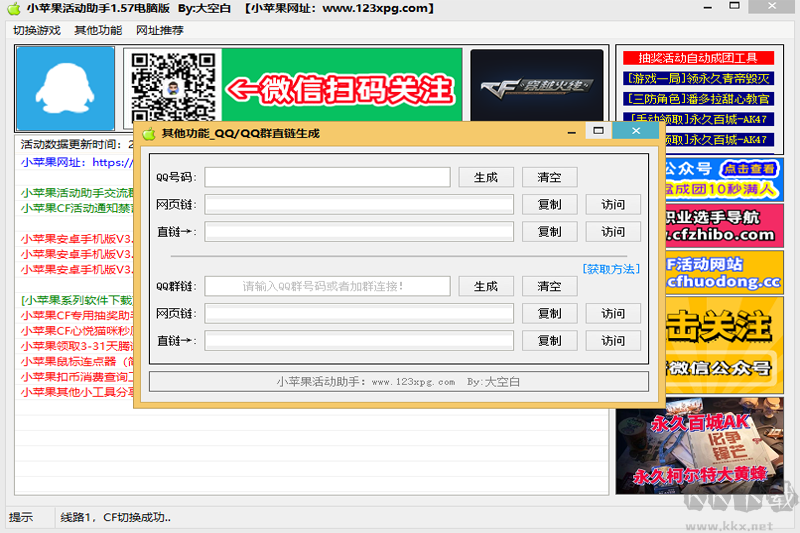Click 复制 for the QQ群 网页链 row
The width and height of the screenshot is (800, 533).
tap(549, 313)
